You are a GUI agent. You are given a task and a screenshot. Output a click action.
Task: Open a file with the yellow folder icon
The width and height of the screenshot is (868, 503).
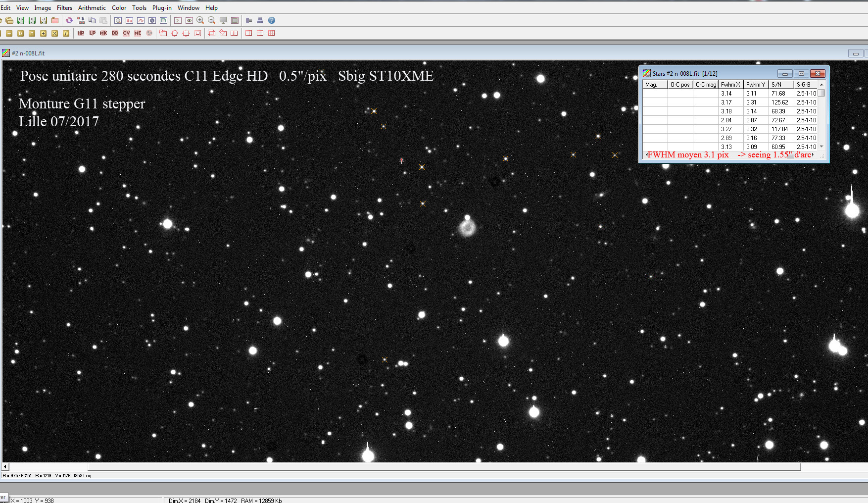click(9, 20)
